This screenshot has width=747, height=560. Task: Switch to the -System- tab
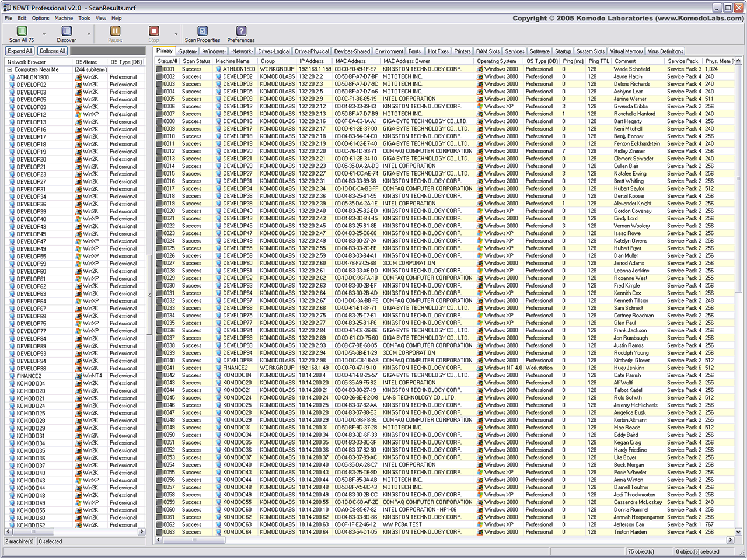tap(187, 51)
